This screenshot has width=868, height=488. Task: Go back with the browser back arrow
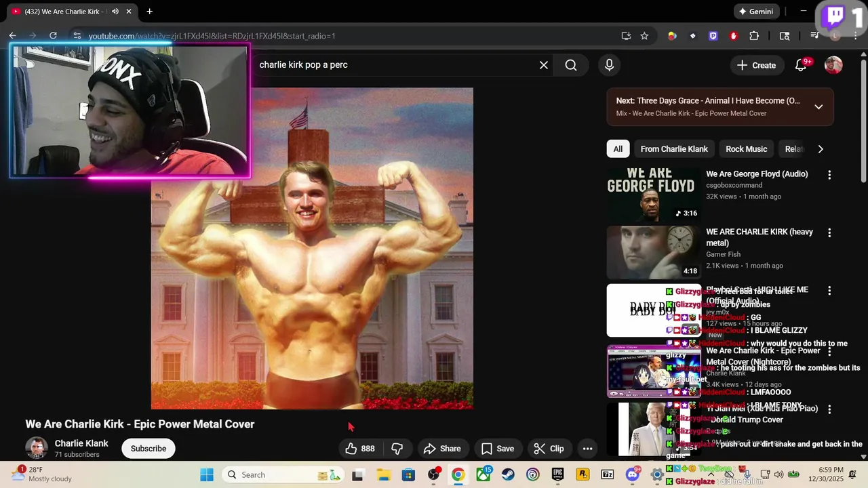[12, 36]
